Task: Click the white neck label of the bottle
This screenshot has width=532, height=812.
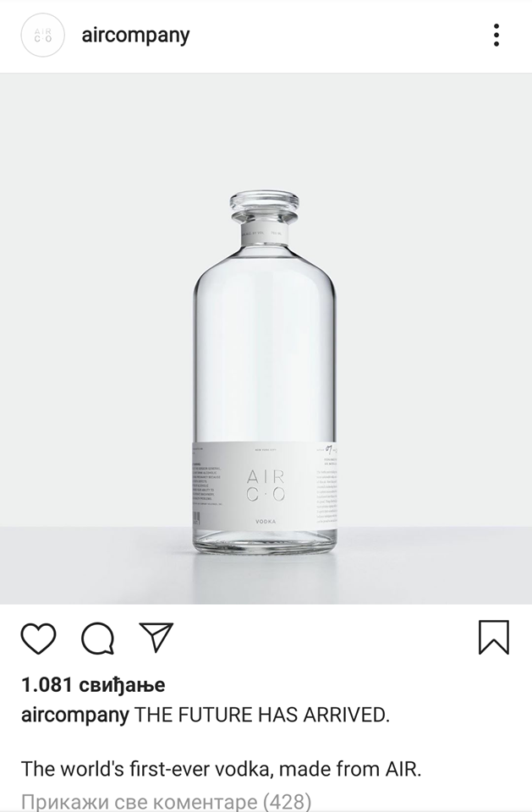Action: tap(264, 232)
